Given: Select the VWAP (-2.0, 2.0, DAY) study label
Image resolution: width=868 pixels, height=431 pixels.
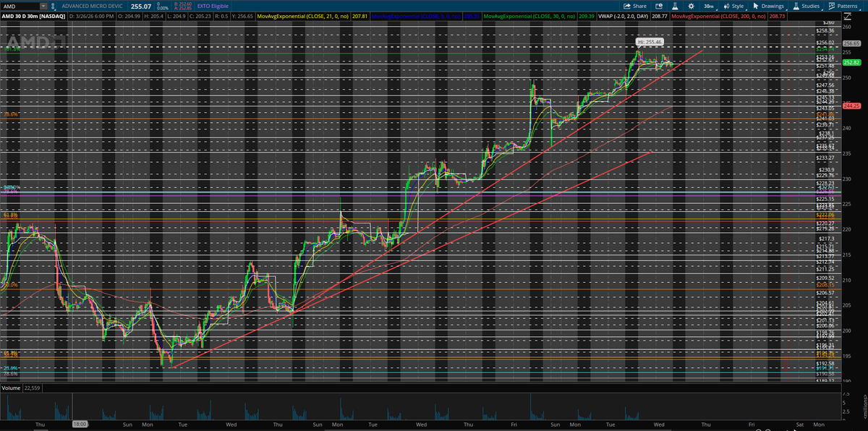Looking at the screenshot, I should tap(623, 17).
